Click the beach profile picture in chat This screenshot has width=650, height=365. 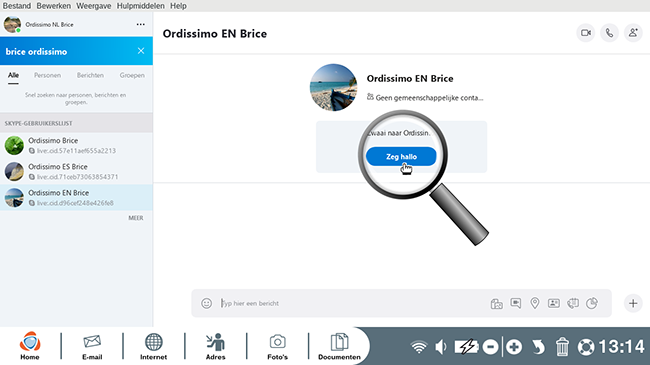(333, 87)
